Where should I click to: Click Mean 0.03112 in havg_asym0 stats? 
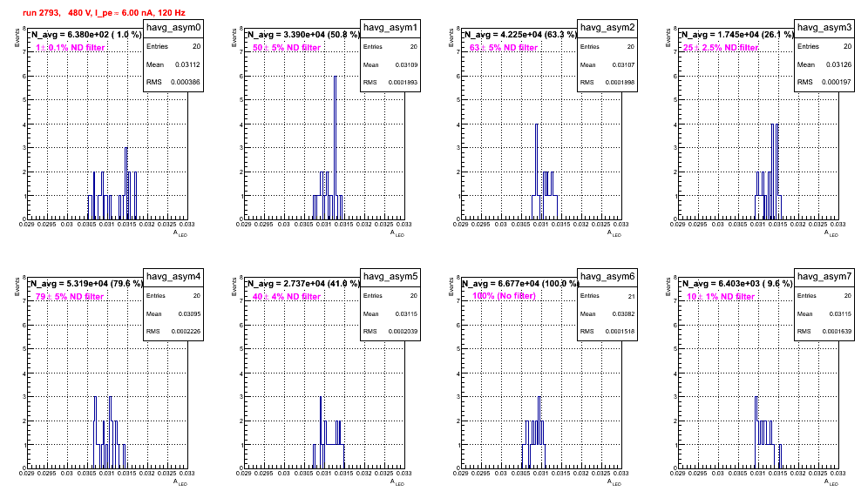173,64
